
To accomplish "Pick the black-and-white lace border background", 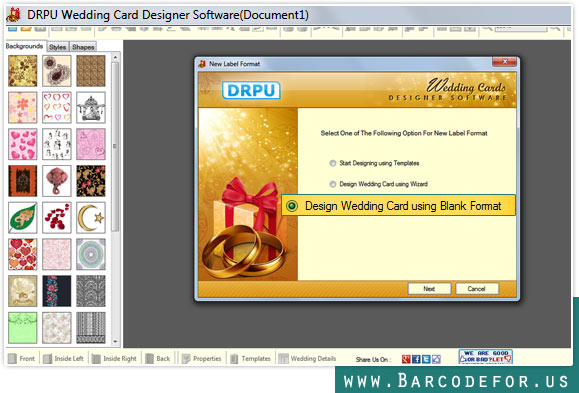I will [x=91, y=328].
